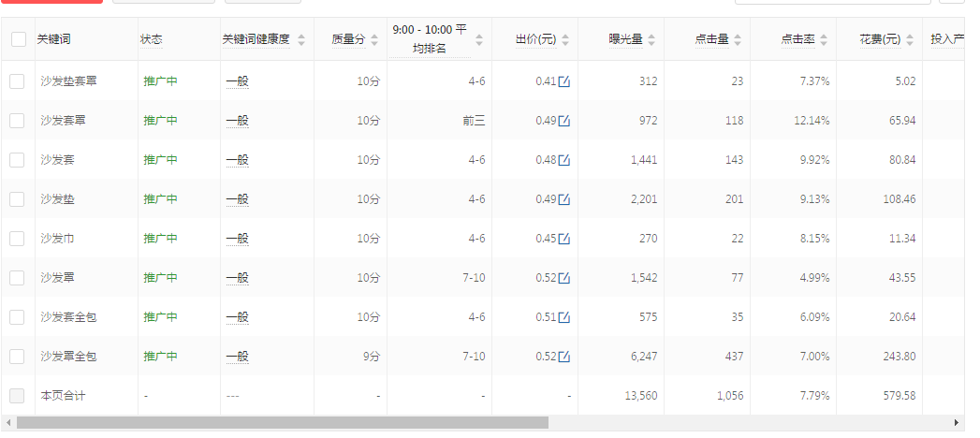Click the 关键词 column header
This screenshot has width=980, height=438.
point(53,39)
